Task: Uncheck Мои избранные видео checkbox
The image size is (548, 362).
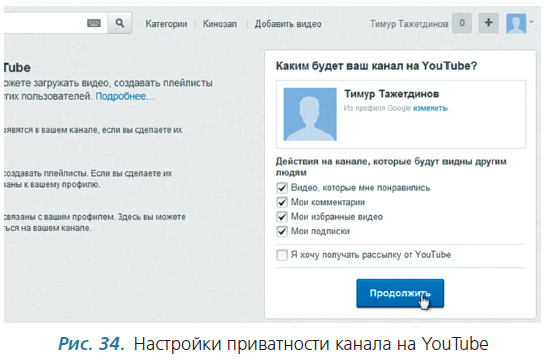Action: (x=282, y=217)
